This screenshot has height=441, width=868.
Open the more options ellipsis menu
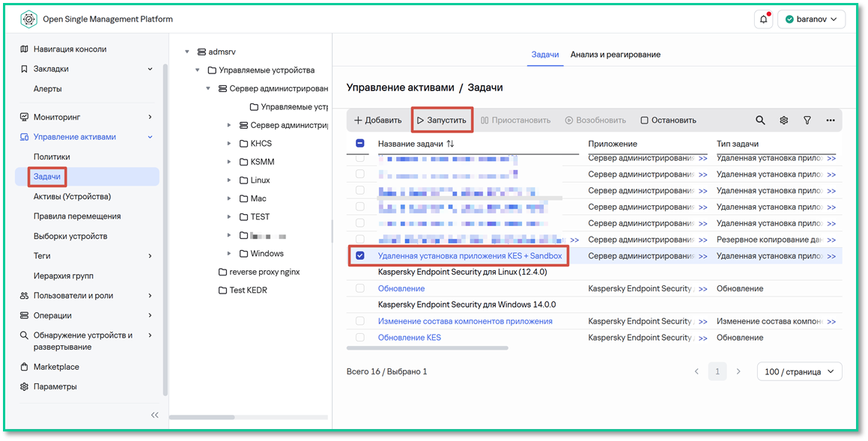pyautogui.click(x=831, y=120)
